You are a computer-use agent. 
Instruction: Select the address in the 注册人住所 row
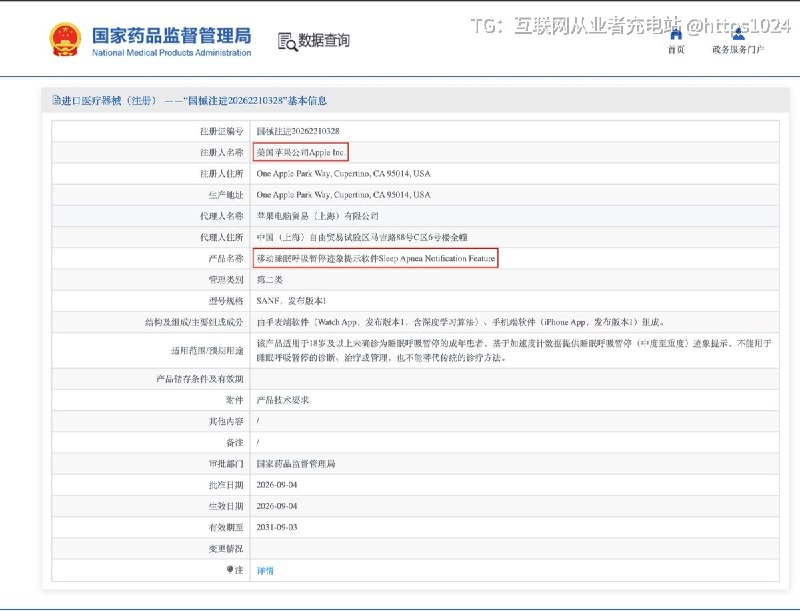pyautogui.click(x=343, y=173)
